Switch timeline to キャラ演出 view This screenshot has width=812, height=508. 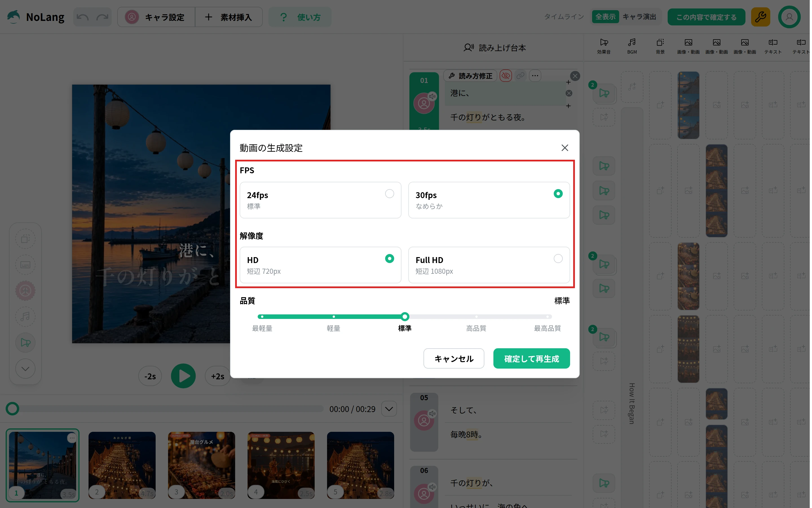(639, 17)
